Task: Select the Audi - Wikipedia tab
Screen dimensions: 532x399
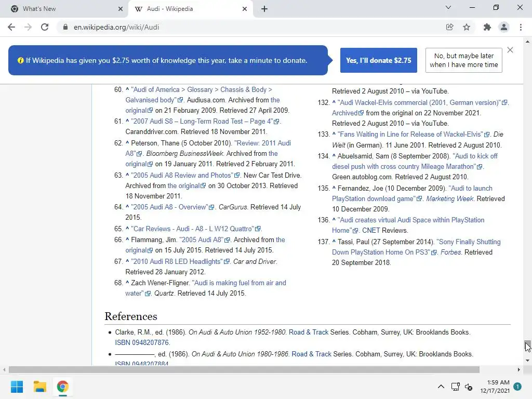Action: (190, 9)
